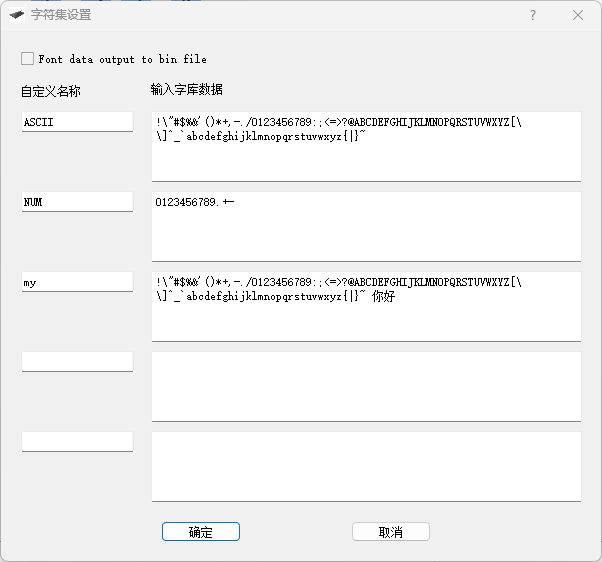Click the my name input field
602x562 pixels.
[77, 282]
